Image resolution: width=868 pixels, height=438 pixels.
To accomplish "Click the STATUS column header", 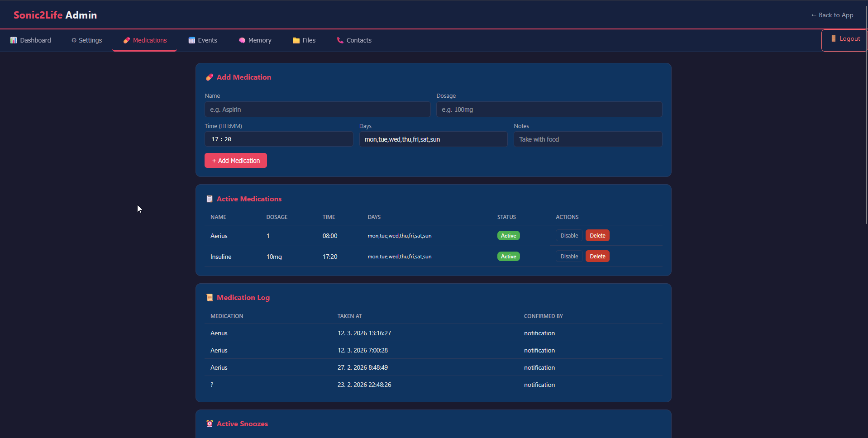I will pos(506,217).
